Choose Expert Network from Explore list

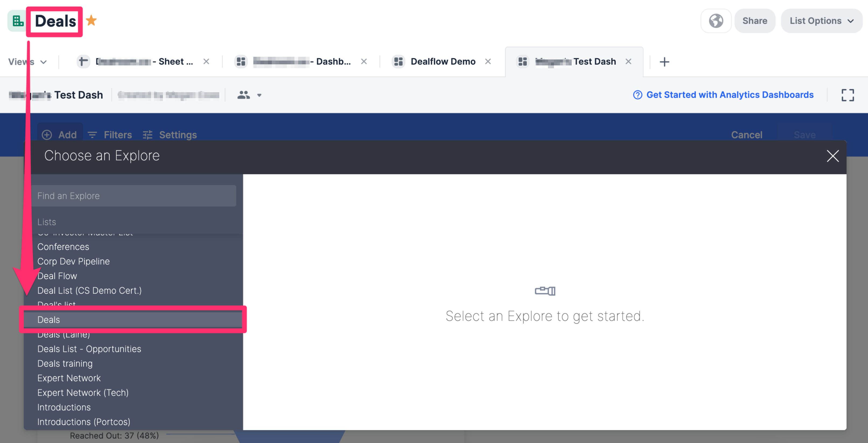(69, 378)
